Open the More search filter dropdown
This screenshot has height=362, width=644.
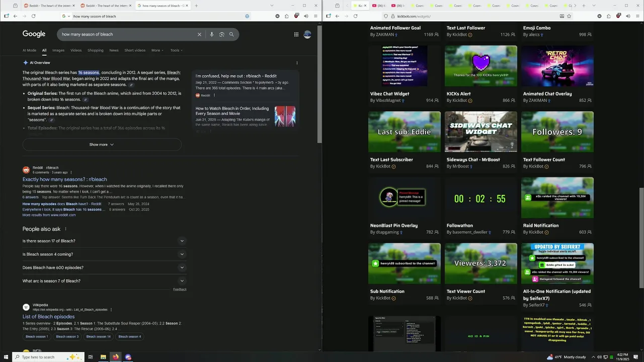coord(157,50)
